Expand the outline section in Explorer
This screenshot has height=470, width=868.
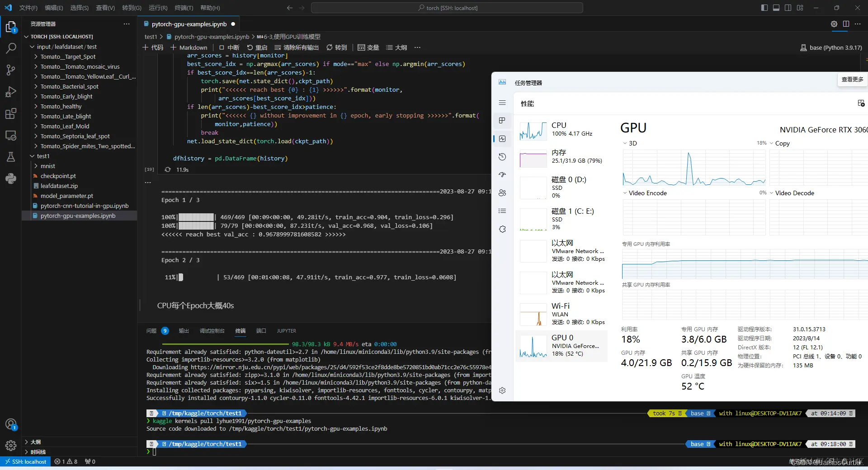tap(36, 442)
